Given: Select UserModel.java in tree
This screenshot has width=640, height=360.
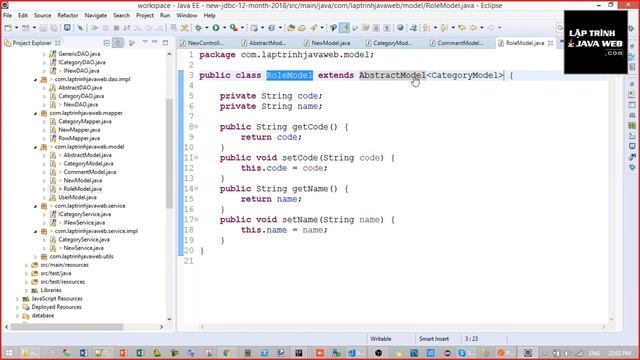Looking at the screenshot, I should 78,198.
